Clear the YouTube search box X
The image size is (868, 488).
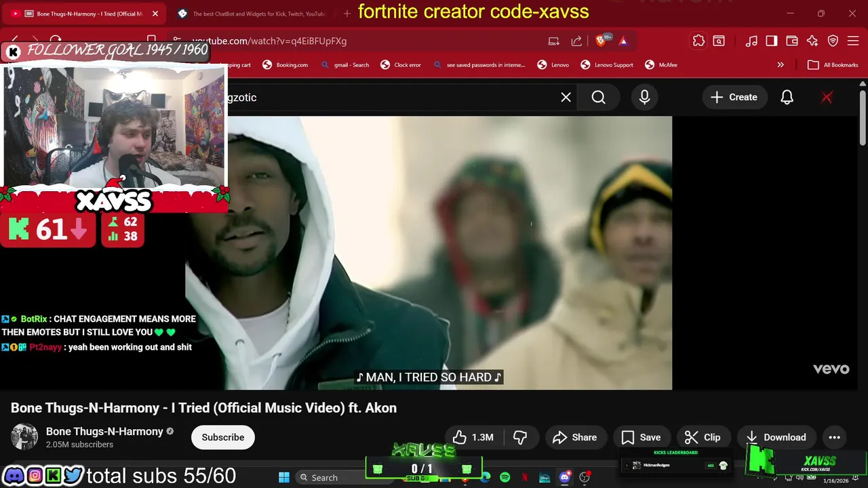point(566,98)
